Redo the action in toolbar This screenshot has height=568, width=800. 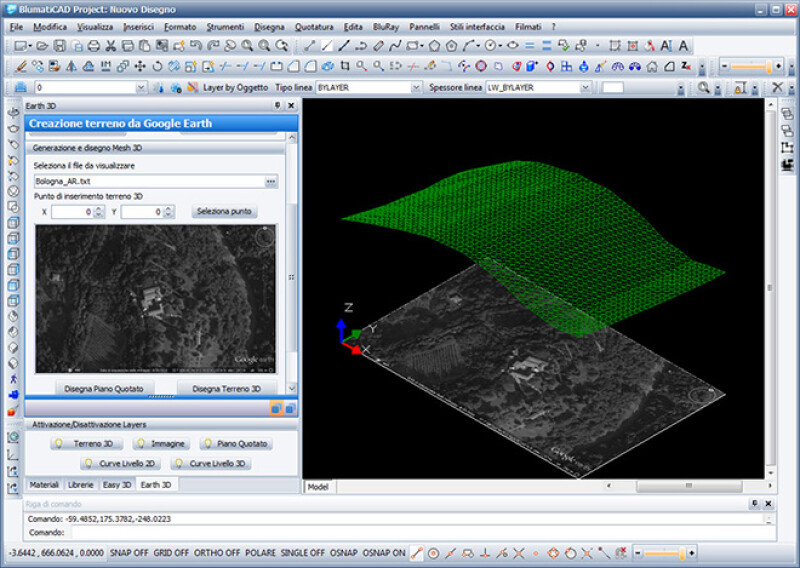click(x=213, y=46)
